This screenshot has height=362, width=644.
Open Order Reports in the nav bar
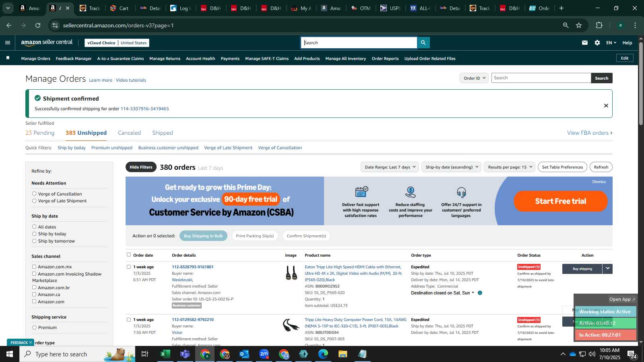[385, 58]
